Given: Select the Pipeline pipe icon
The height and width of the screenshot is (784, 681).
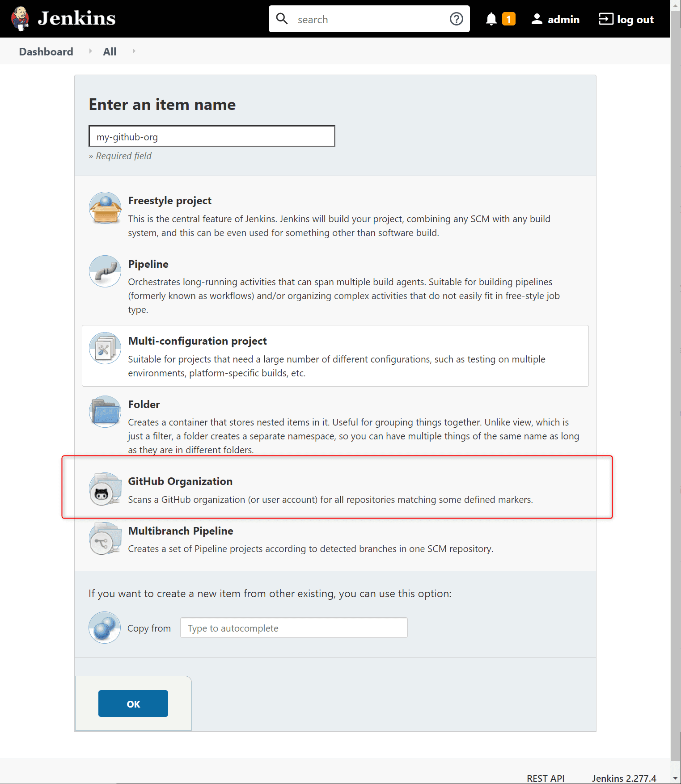Looking at the screenshot, I should coord(105,271).
